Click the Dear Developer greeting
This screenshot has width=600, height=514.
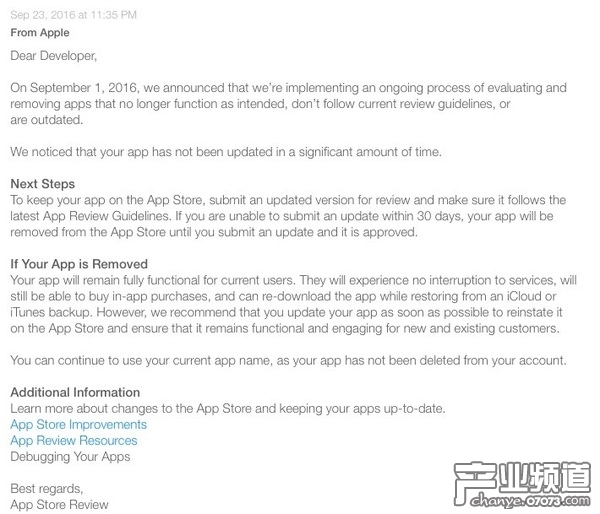(x=54, y=56)
